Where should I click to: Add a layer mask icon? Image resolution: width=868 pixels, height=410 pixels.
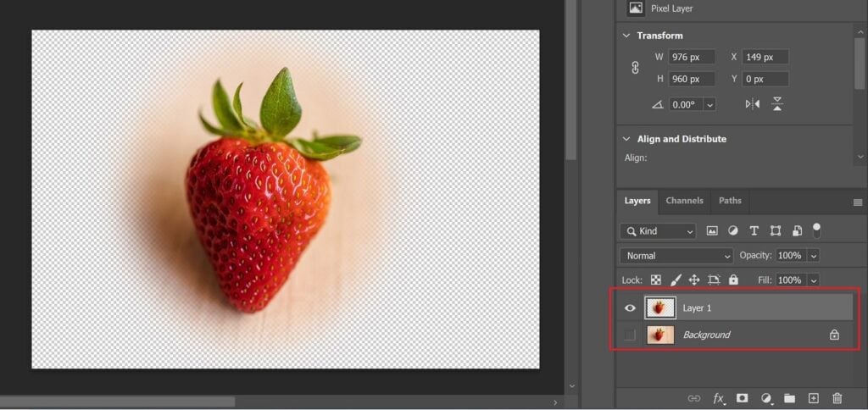pos(743,398)
